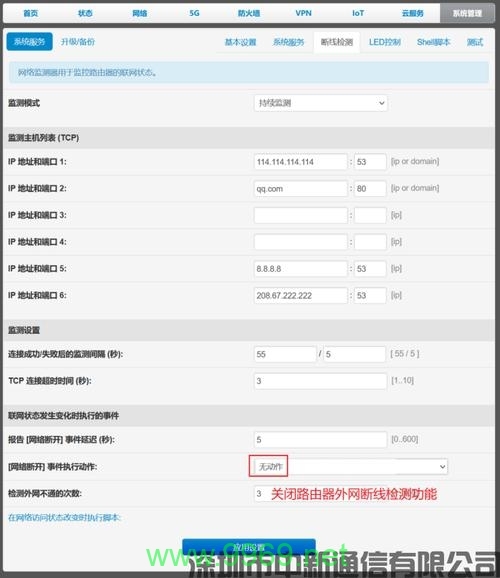Select the [1..10] range hint

pyautogui.click(x=402, y=380)
